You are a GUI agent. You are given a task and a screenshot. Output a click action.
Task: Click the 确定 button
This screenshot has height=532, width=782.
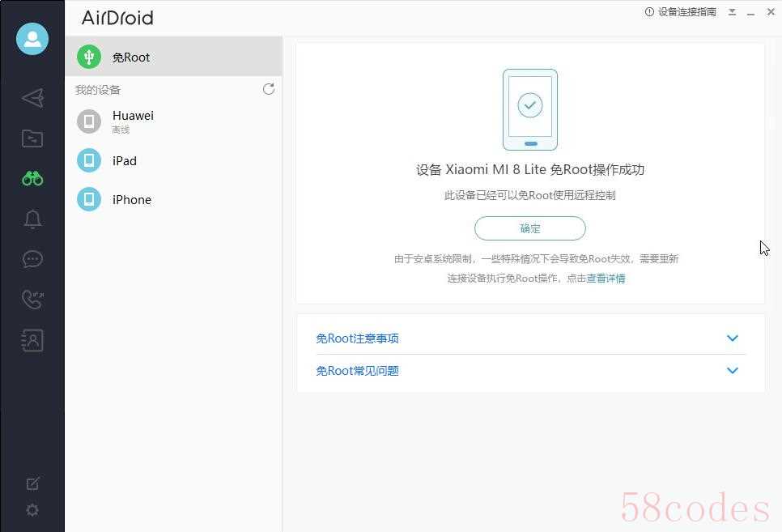(529, 228)
